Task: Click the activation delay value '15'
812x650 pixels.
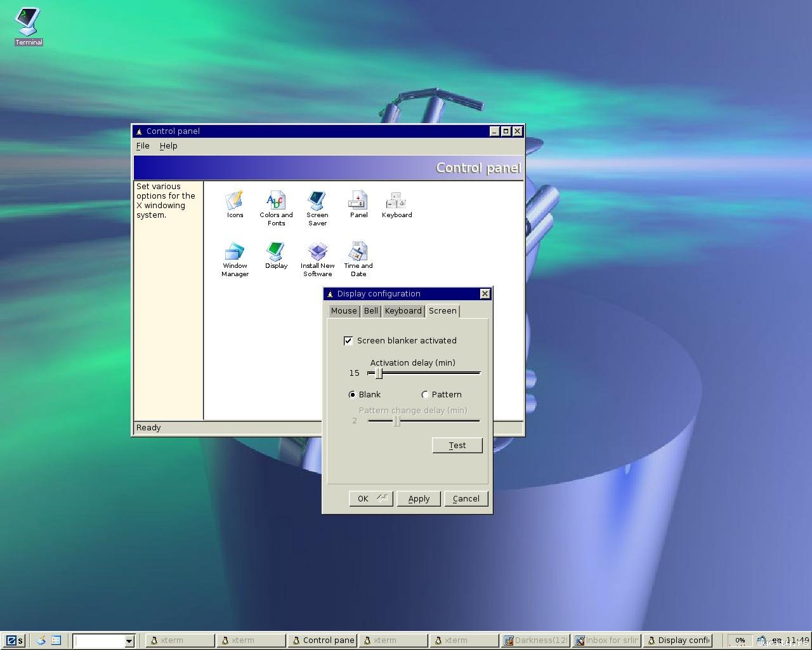Action: click(x=354, y=373)
